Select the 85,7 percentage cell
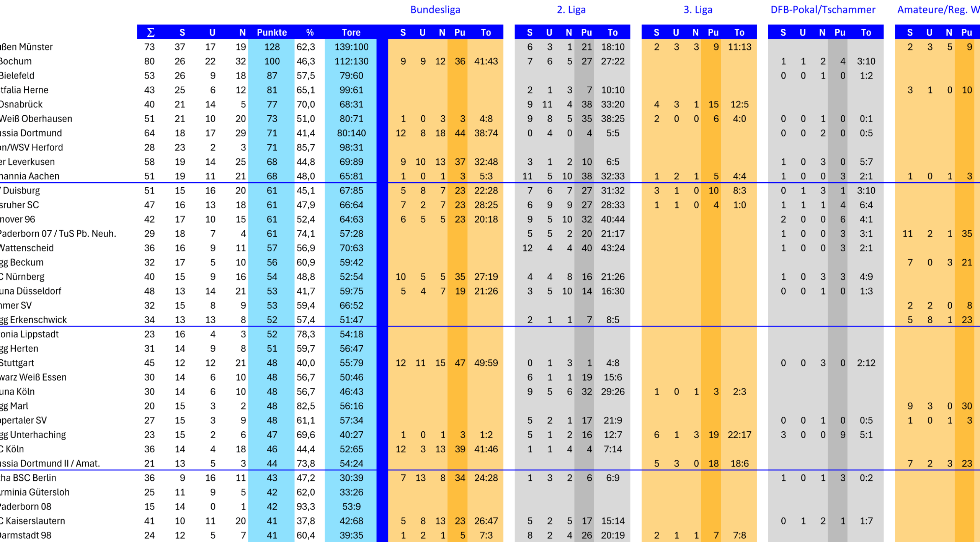The height and width of the screenshot is (542, 980). tap(306, 147)
